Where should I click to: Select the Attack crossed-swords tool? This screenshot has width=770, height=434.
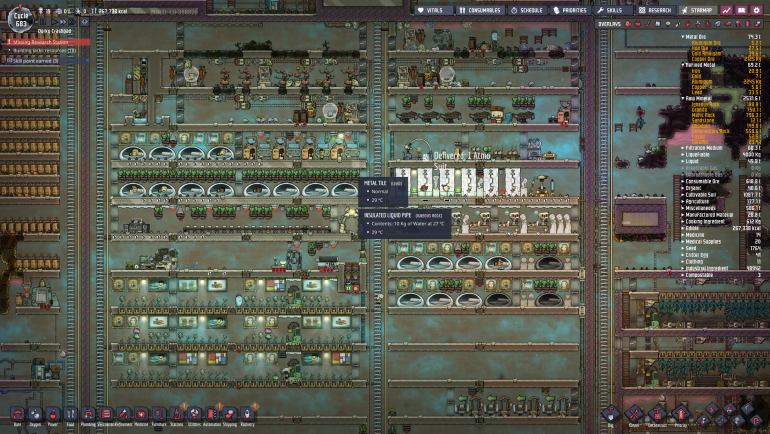721,421
